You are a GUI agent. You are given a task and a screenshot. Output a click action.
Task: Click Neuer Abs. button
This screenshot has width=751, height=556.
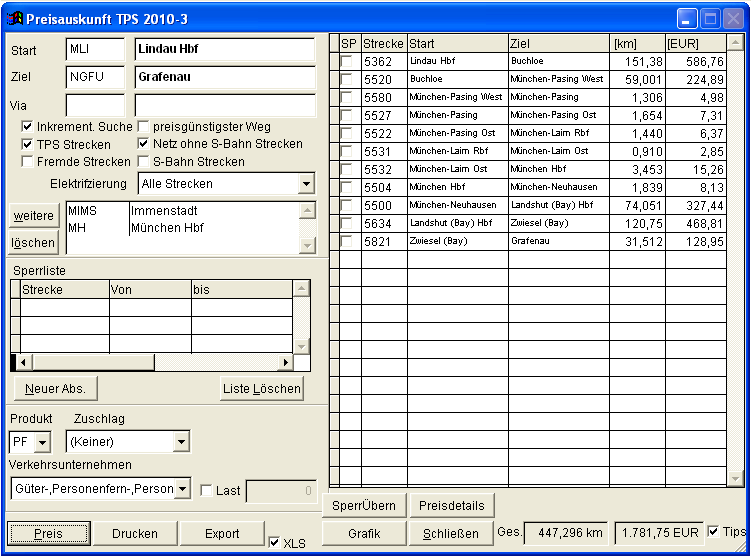(x=56, y=388)
